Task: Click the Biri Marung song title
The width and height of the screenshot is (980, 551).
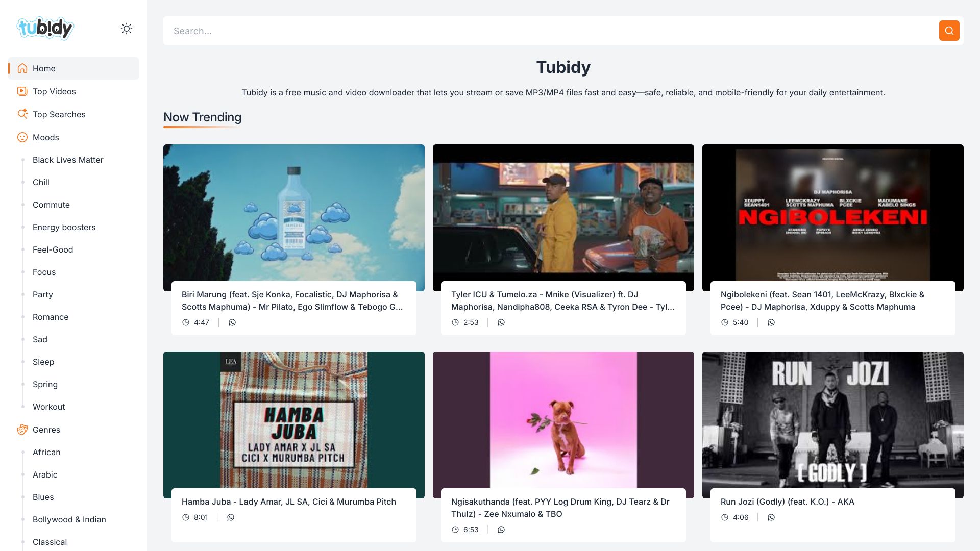Action: [292, 300]
